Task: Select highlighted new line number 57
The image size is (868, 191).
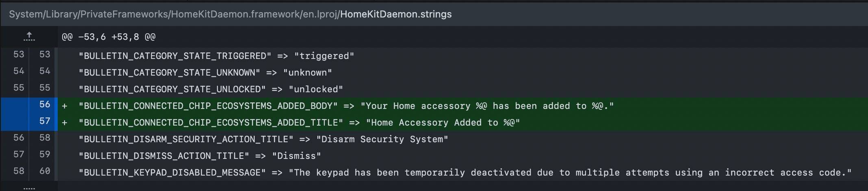Action: tap(45, 121)
